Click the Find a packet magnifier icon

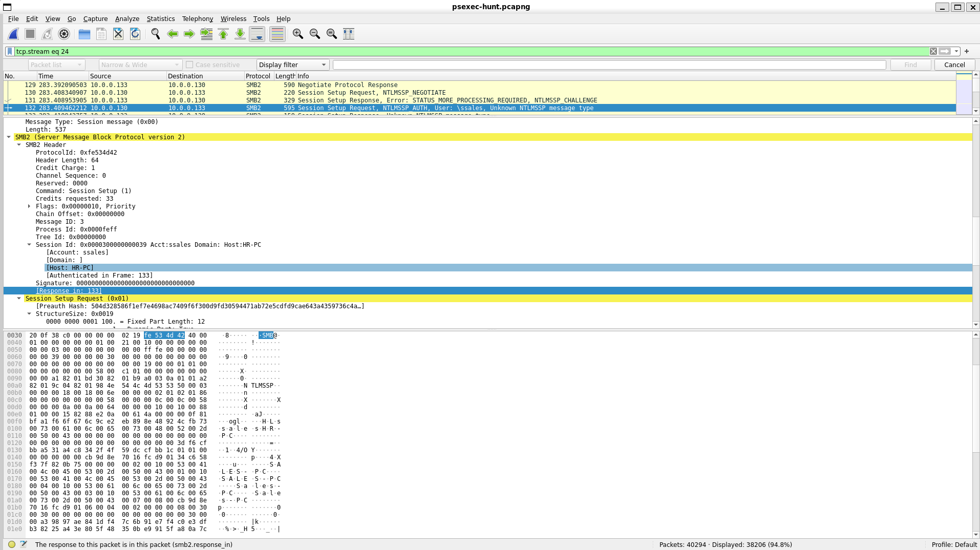point(156,34)
